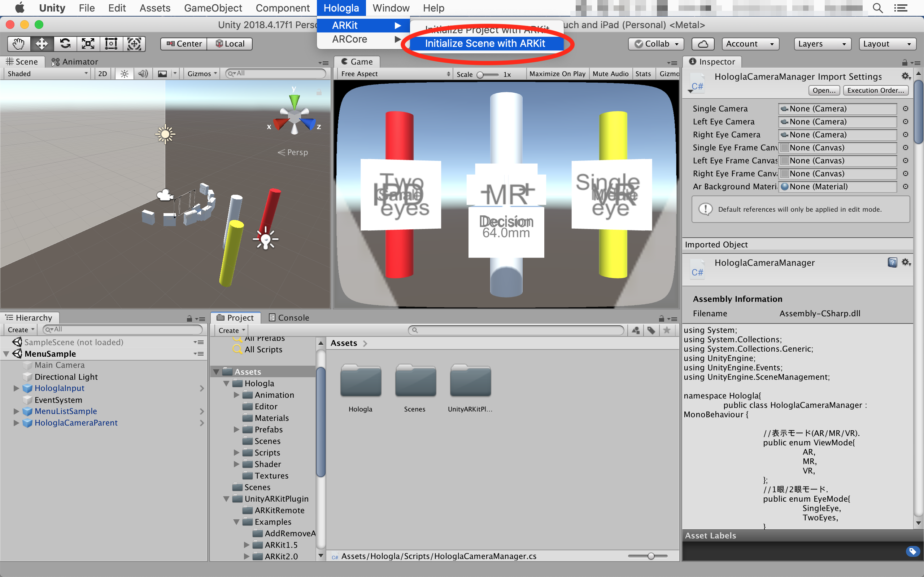Open object picker for Single Camera
The height and width of the screenshot is (577, 924).
[905, 109]
